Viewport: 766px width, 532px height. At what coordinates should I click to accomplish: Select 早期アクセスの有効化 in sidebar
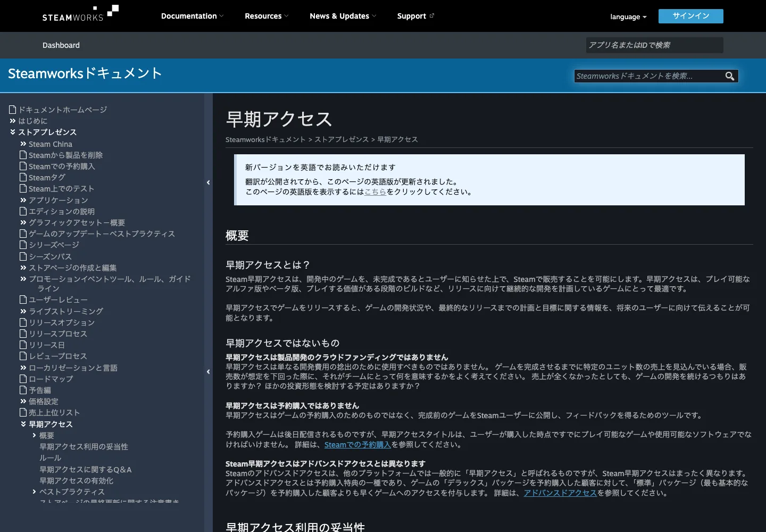tap(76, 480)
